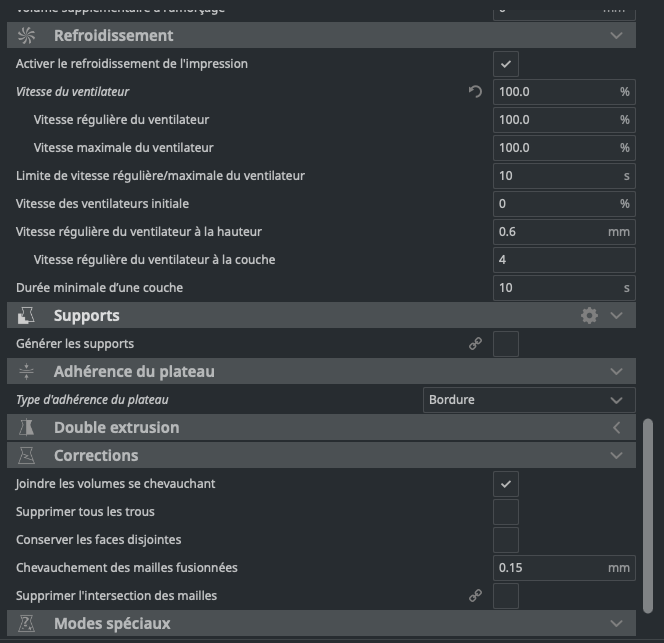This screenshot has width=664, height=643.
Task: Reset Vitesse du ventilateur with revert arrow
Action: tap(475, 92)
